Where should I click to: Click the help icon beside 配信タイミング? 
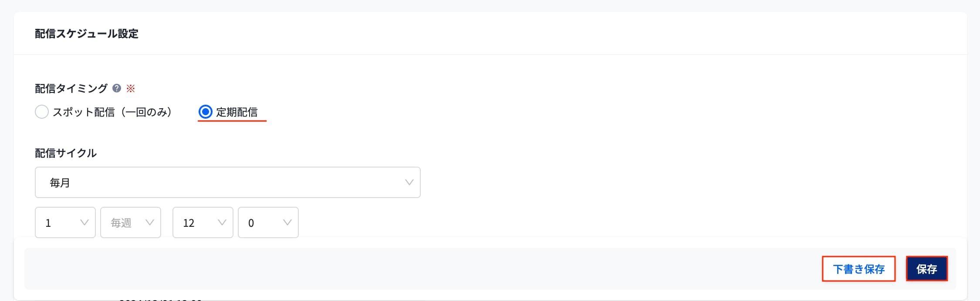click(116, 89)
